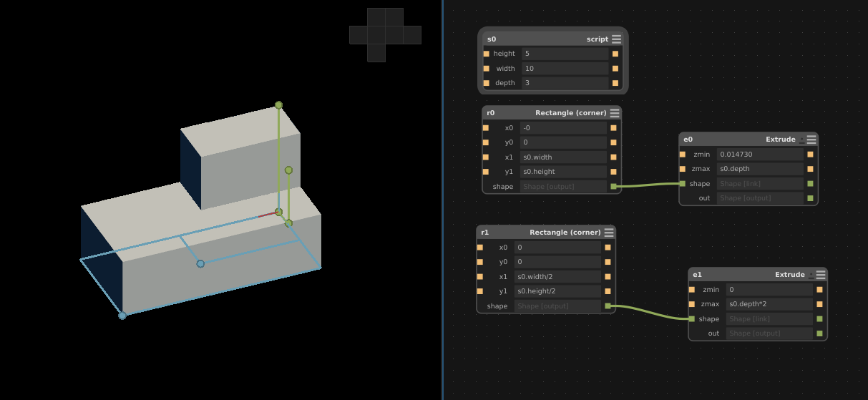This screenshot has height=400, width=868.
Task: Open the e1 Extrude node menu icon
Action: (821, 275)
